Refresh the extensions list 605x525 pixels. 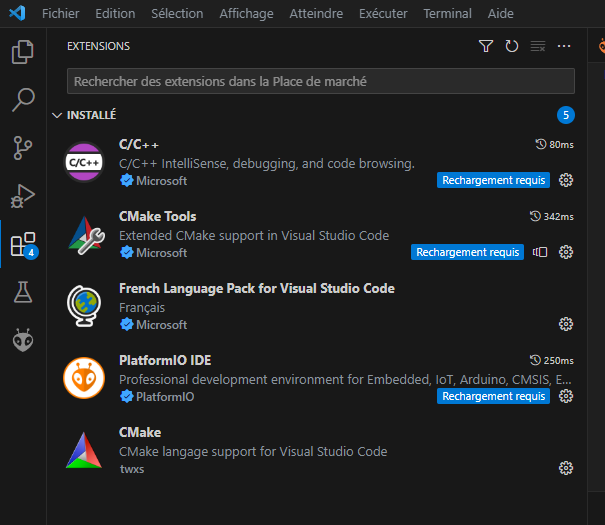[x=512, y=46]
